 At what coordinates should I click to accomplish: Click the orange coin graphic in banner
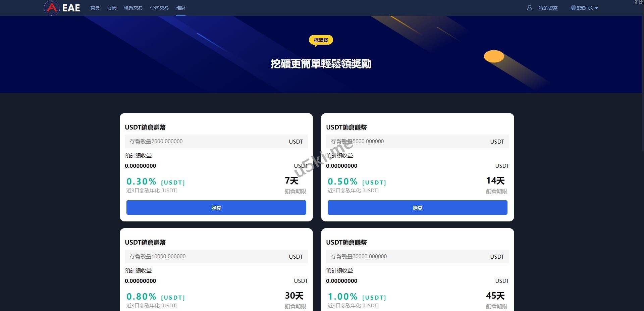pyautogui.click(x=494, y=56)
